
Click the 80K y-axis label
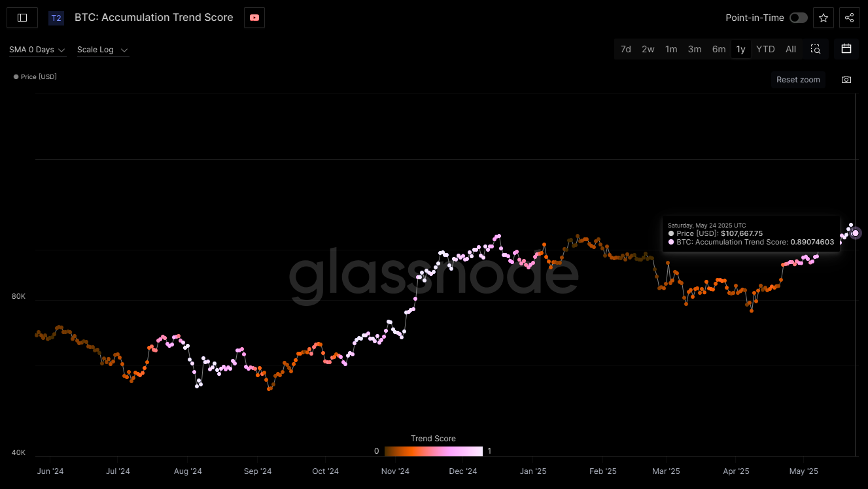(19, 297)
